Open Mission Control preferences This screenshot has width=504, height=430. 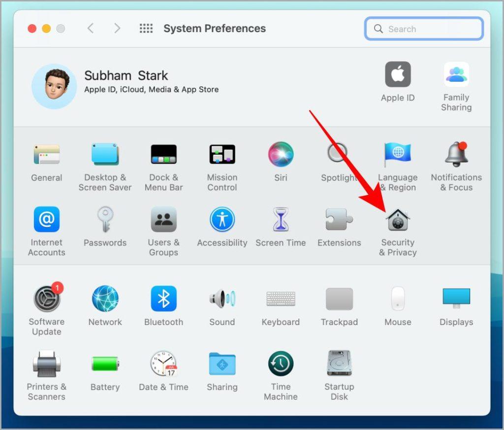click(x=222, y=154)
